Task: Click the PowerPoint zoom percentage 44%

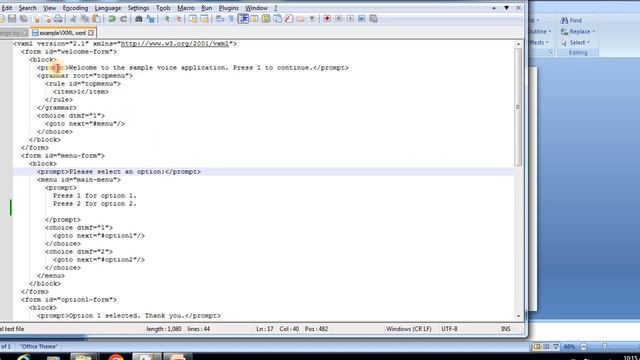Action: pyautogui.click(x=569, y=347)
